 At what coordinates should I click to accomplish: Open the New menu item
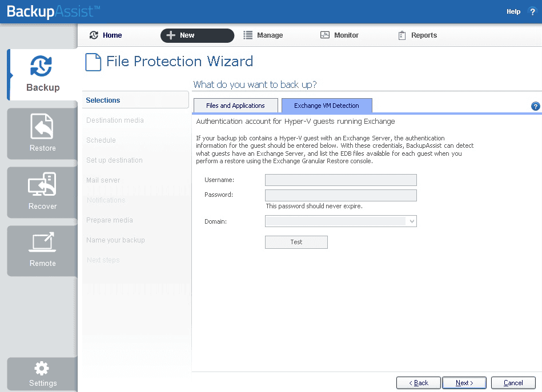[x=196, y=35]
